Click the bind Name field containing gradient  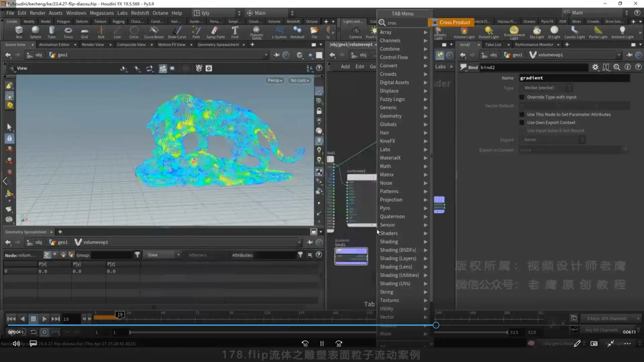574,78
